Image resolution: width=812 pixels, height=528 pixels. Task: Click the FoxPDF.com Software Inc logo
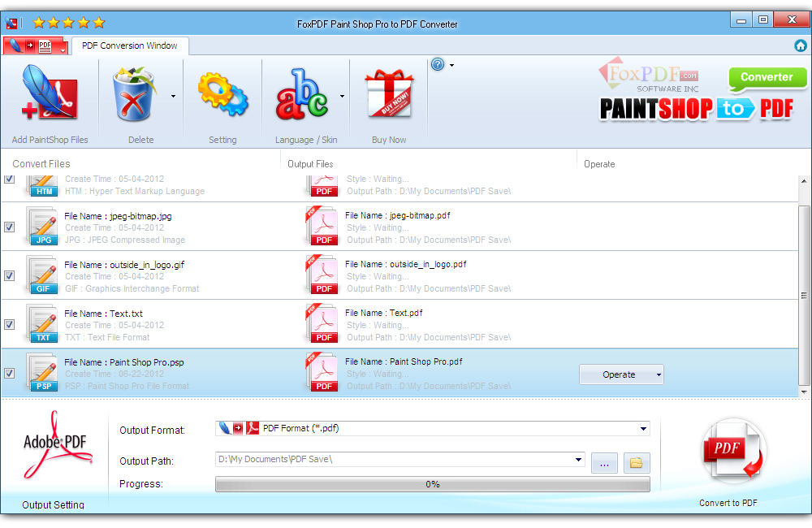click(650, 76)
